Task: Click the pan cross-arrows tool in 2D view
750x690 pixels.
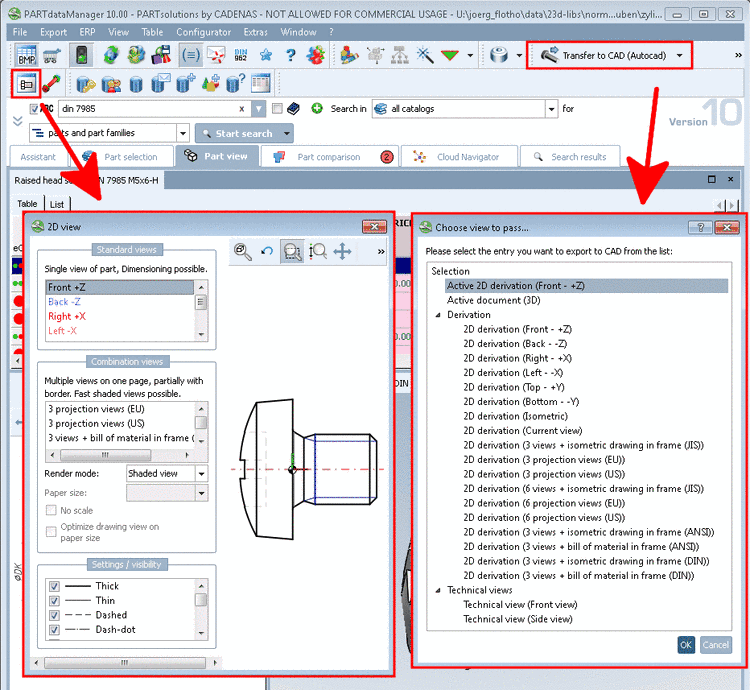Action: (342, 252)
